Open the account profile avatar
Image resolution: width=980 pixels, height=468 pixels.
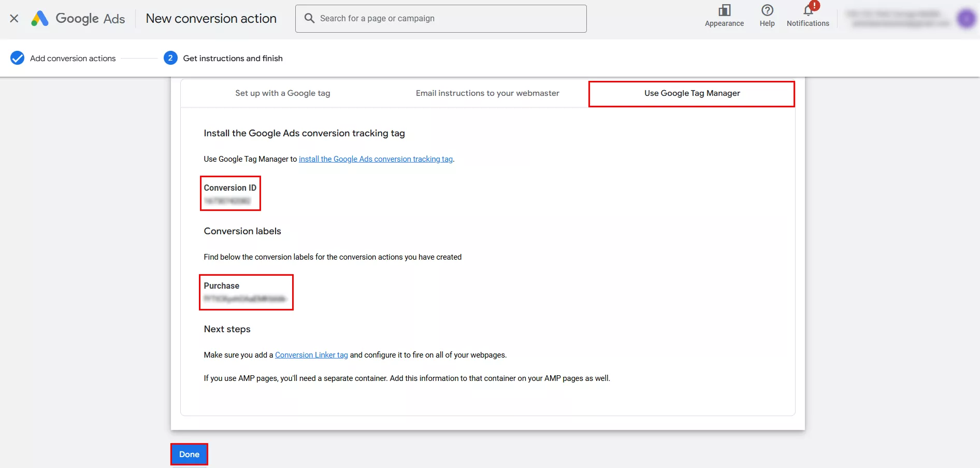(x=965, y=19)
